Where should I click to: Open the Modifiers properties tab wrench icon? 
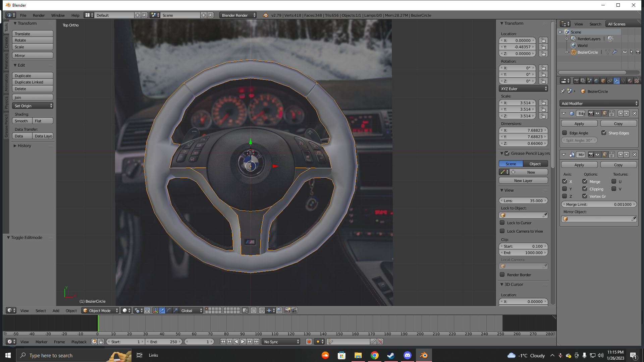(x=616, y=81)
